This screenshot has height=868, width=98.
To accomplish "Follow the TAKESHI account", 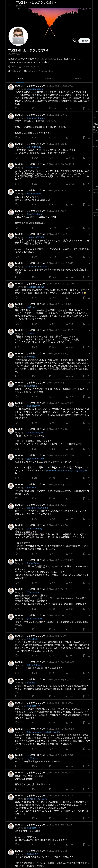I will [x=84, y=41].
